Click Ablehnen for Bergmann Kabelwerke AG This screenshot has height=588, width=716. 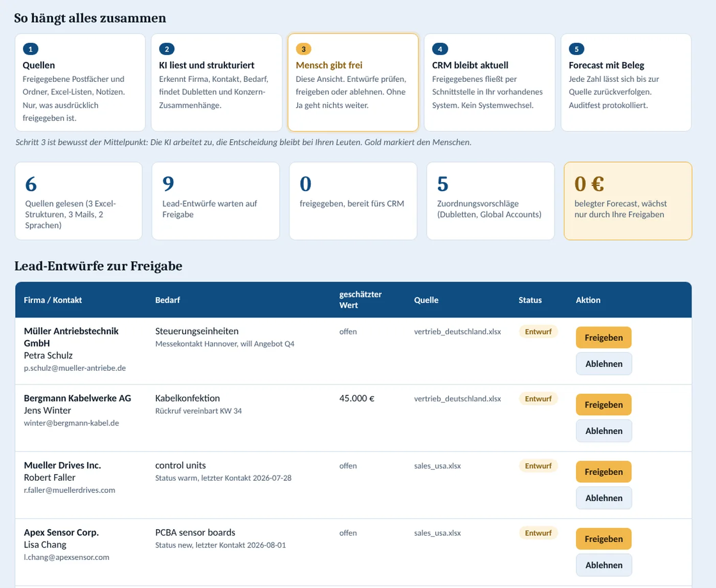(603, 431)
